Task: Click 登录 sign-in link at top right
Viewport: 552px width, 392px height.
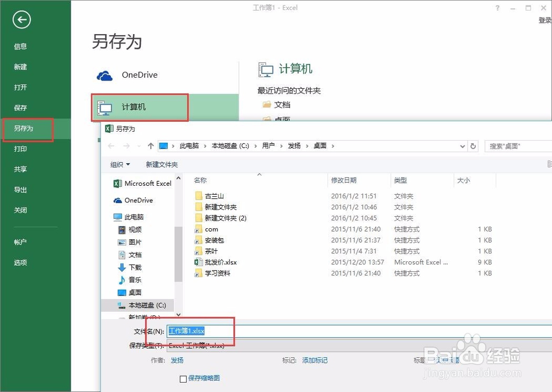Action: click(545, 20)
